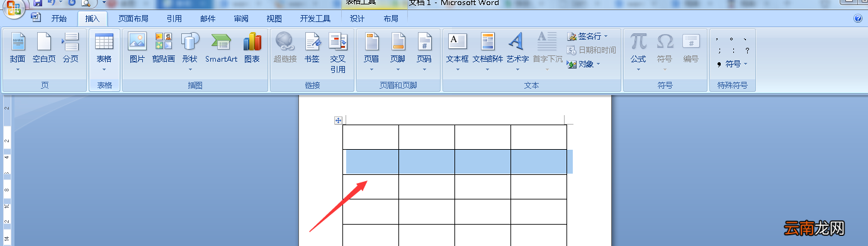
Task: Customize quick access toolbar dropdown arrow
Action: coord(104,3)
